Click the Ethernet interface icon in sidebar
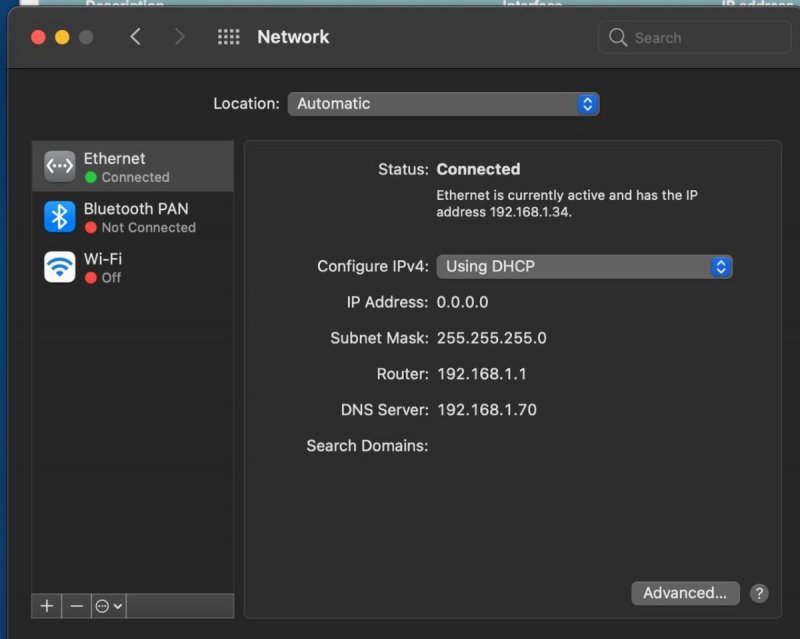 click(x=60, y=167)
